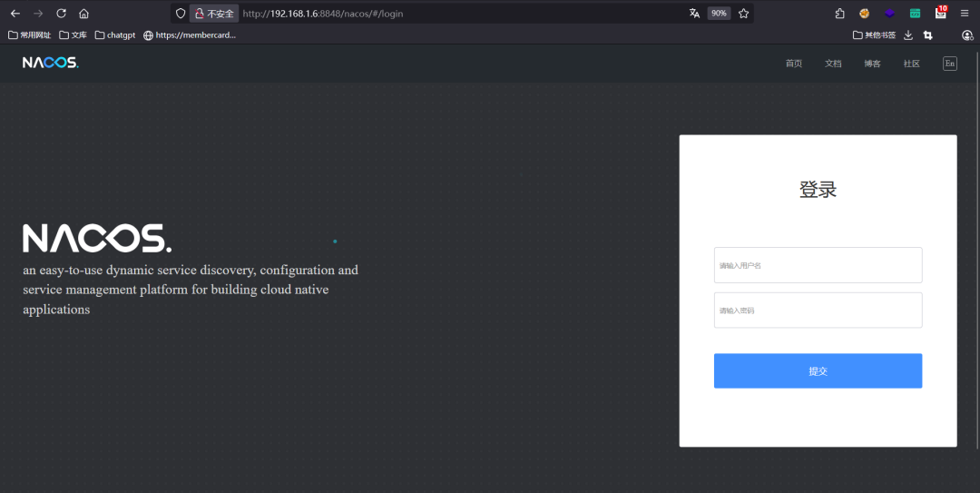Image resolution: width=980 pixels, height=493 pixels.
Task: Click the large NACOS logo on left
Action: tap(97, 239)
